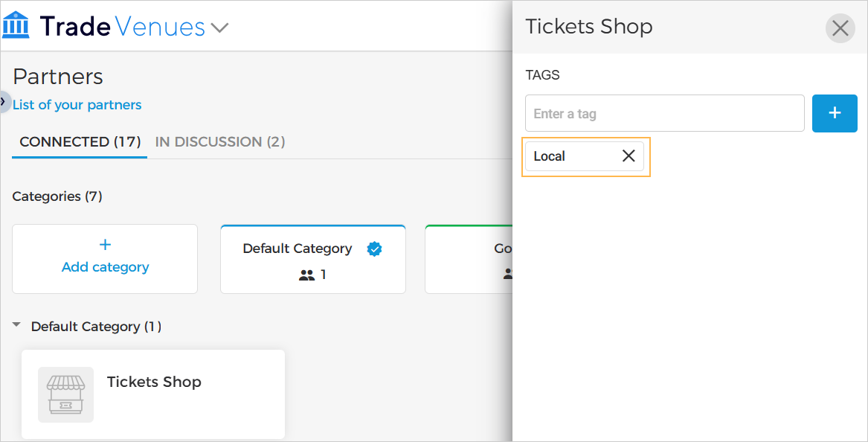
Task: Open the Tickets Shop partner name
Action: point(154,382)
